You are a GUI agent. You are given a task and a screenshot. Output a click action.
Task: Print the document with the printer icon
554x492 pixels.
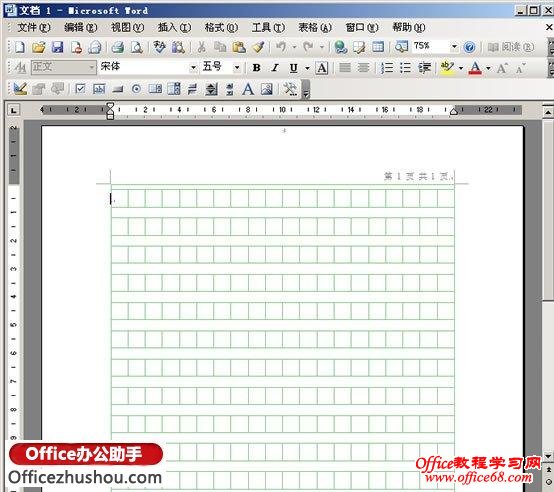(x=118, y=47)
